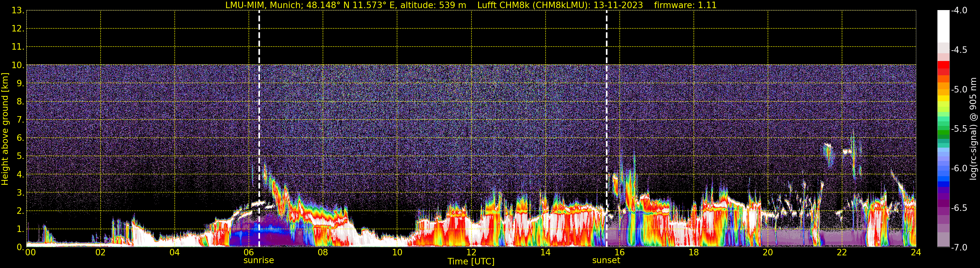The height and width of the screenshot is (268, 980).
Task: Select the '-6.5' colorbar tick label
Action: click(x=959, y=208)
